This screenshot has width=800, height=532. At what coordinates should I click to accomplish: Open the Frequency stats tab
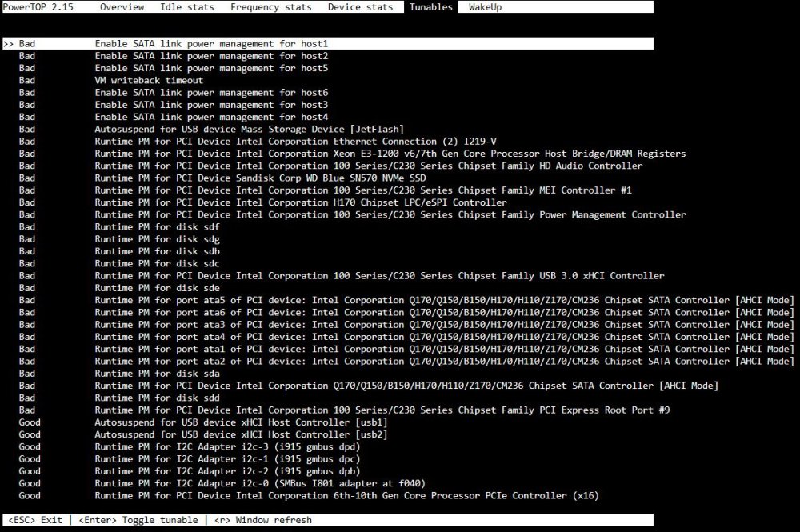click(270, 7)
